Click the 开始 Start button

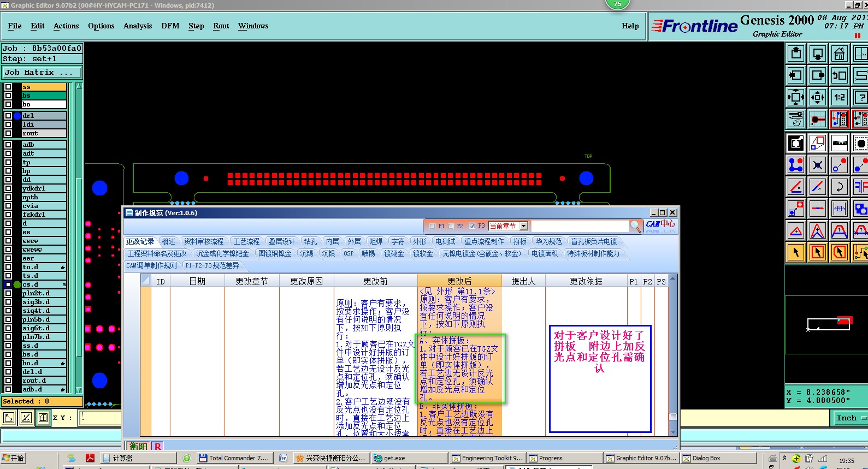(13, 458)
